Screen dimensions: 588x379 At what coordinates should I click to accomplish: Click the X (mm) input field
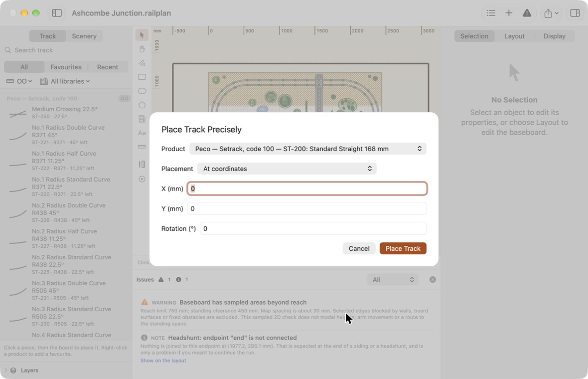coord(307,189)
